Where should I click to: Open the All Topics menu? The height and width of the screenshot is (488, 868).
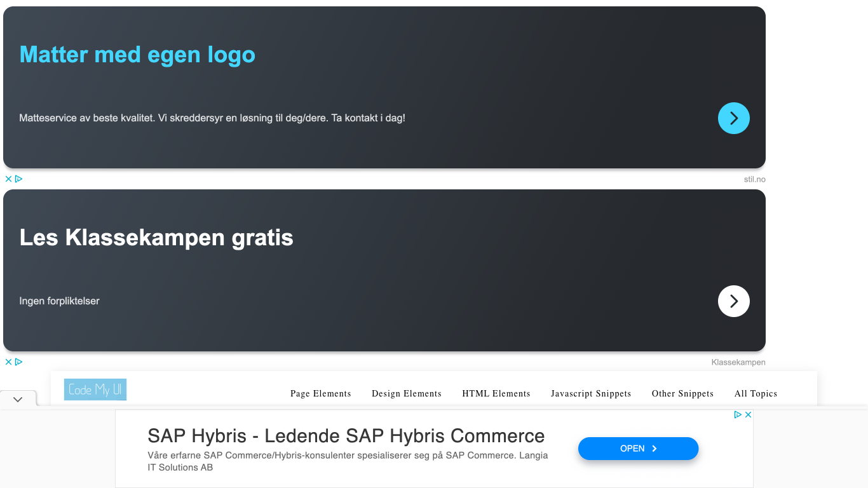[756, 393]
